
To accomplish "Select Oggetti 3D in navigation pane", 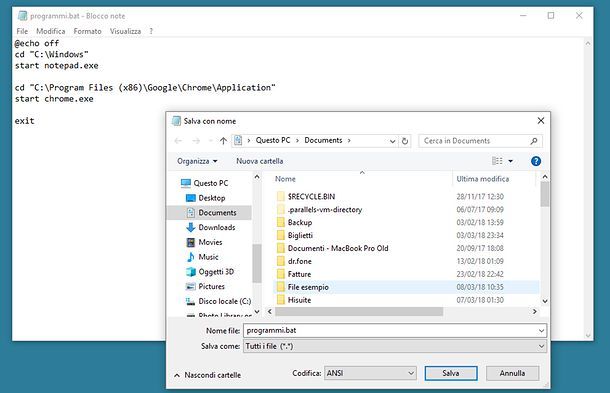I will point(216,272).
